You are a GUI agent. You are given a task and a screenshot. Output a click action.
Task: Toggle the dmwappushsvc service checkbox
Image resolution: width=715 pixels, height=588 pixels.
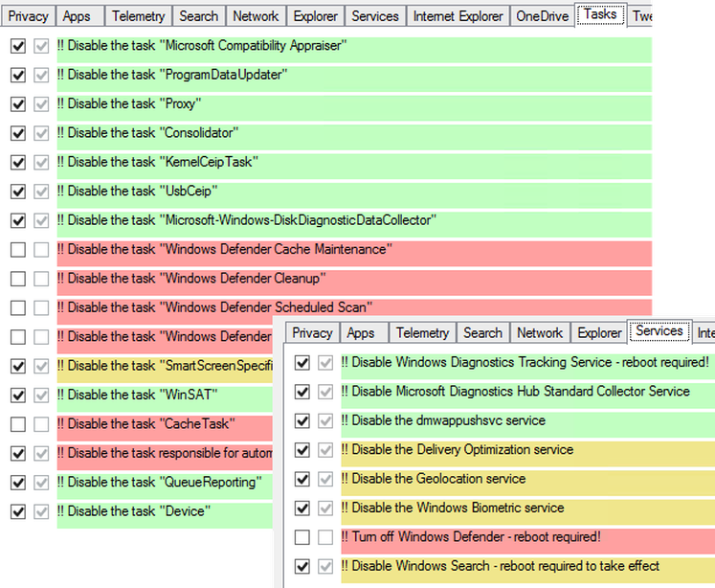(x=302, y=421)
